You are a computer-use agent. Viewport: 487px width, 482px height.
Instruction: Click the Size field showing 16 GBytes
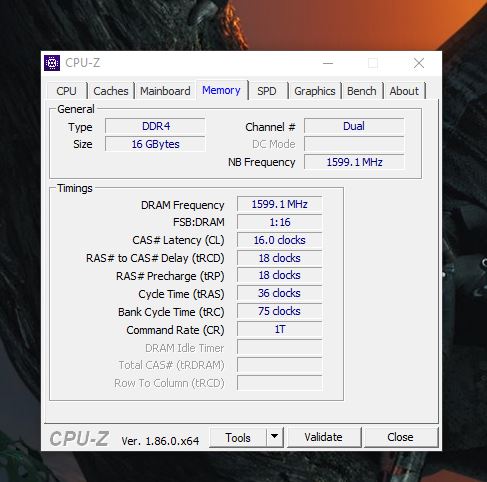pos(155,144)
